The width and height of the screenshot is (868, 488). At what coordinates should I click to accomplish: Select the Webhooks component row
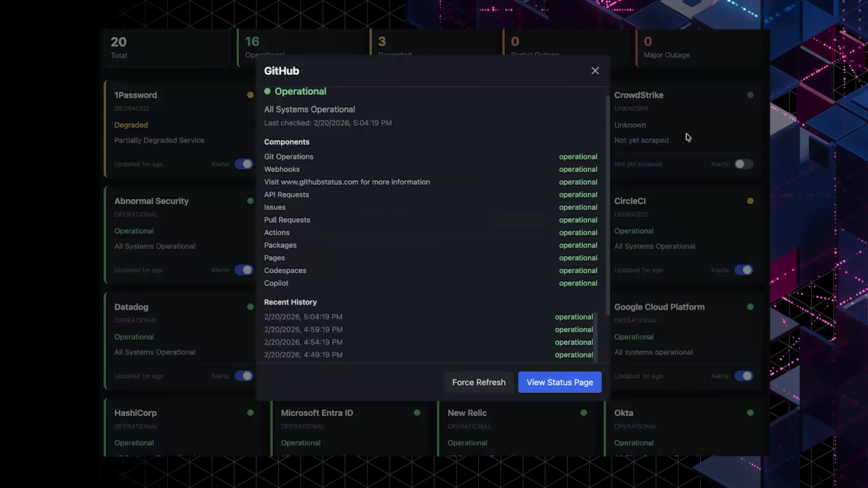click(431, 169)
